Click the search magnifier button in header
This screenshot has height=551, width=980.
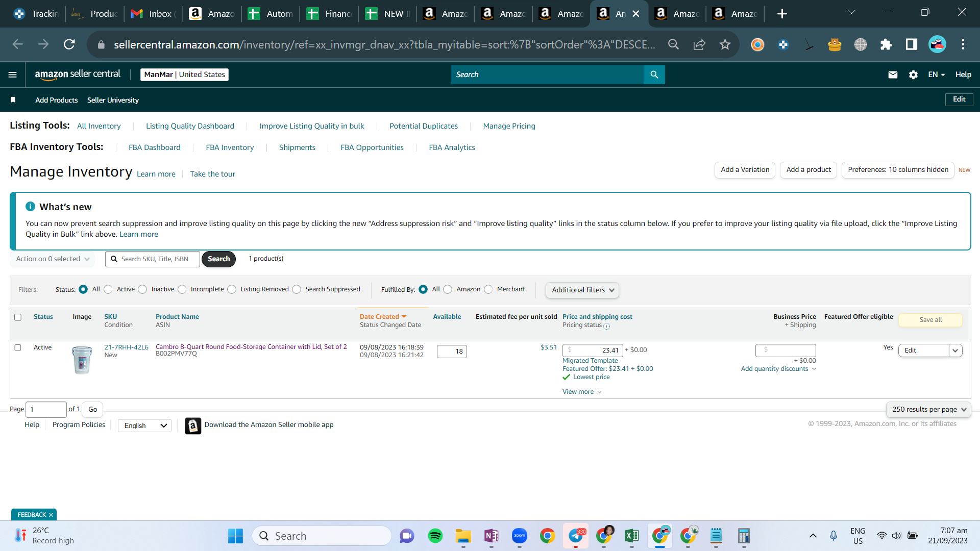coord(654,74)
